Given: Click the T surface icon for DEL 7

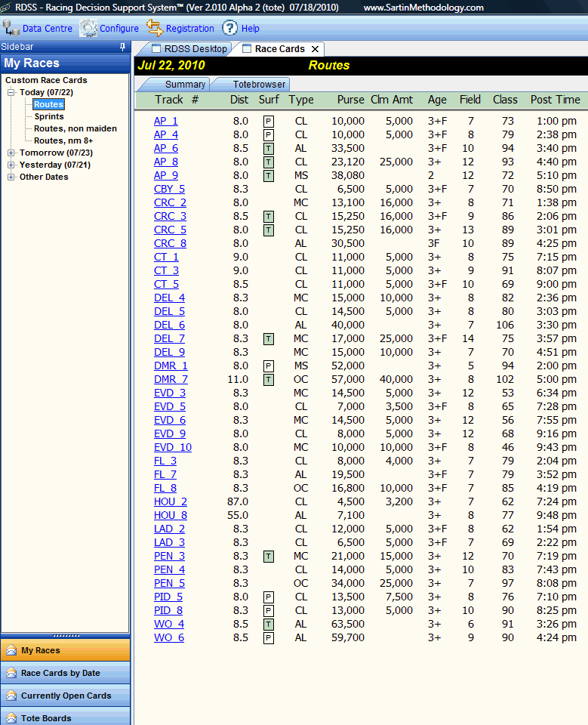Looking at the screenshot, I should (x=269, y=339).
